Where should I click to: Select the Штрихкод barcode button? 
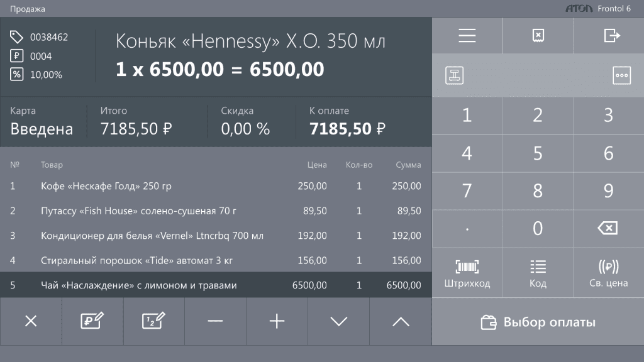pyautogui.click(x=467, y=273)
